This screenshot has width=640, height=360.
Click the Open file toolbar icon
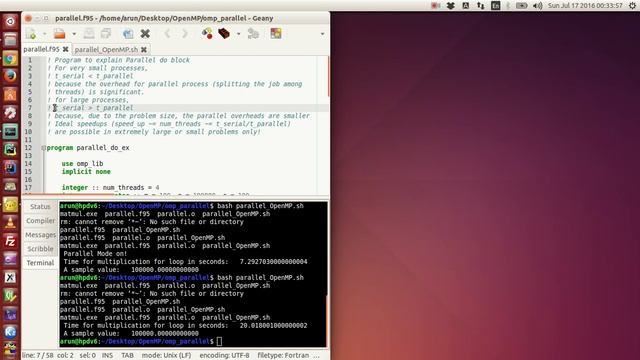tap(60, 34)
